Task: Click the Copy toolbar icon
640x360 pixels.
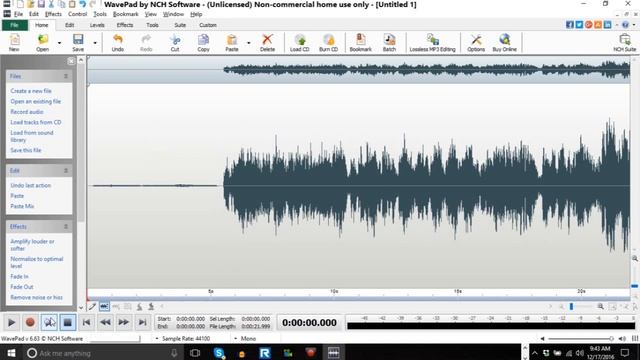Action: 203,42
